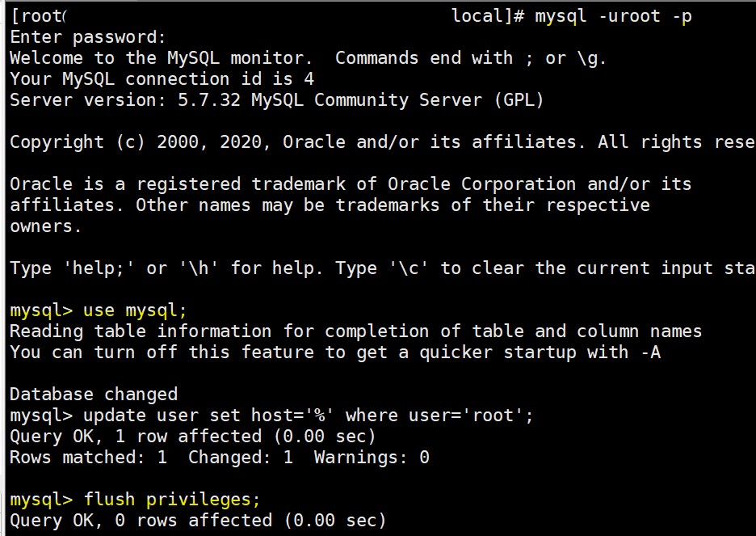The height and width of the screenshot is (536, 756).
Task: Click the 'update user set host' command
Action: coord(308,416)
